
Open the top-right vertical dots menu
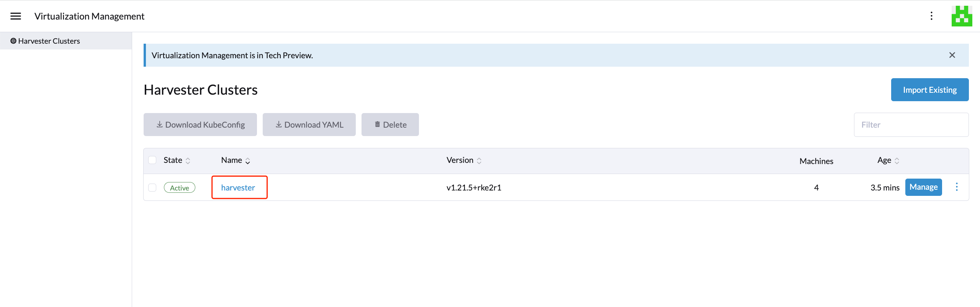[x=931, y=16]
